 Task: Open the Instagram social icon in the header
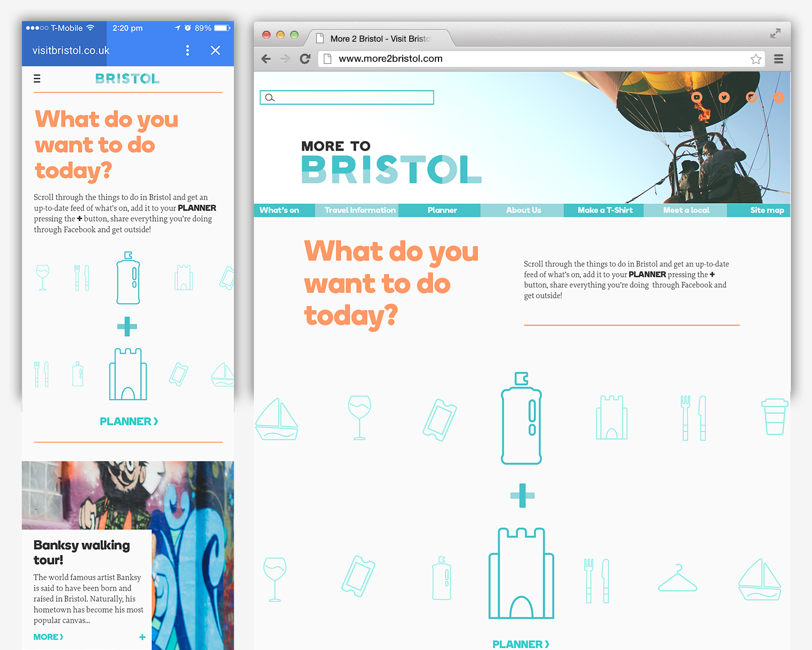tap(751, 97)
